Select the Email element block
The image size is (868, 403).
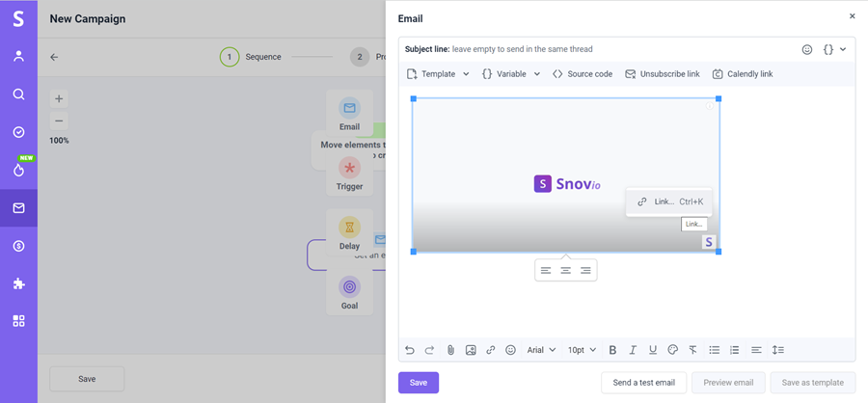[x=349, y=114]
